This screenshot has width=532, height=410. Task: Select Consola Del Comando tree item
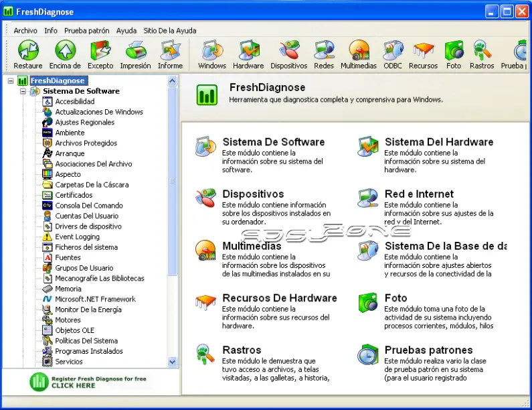89,206
